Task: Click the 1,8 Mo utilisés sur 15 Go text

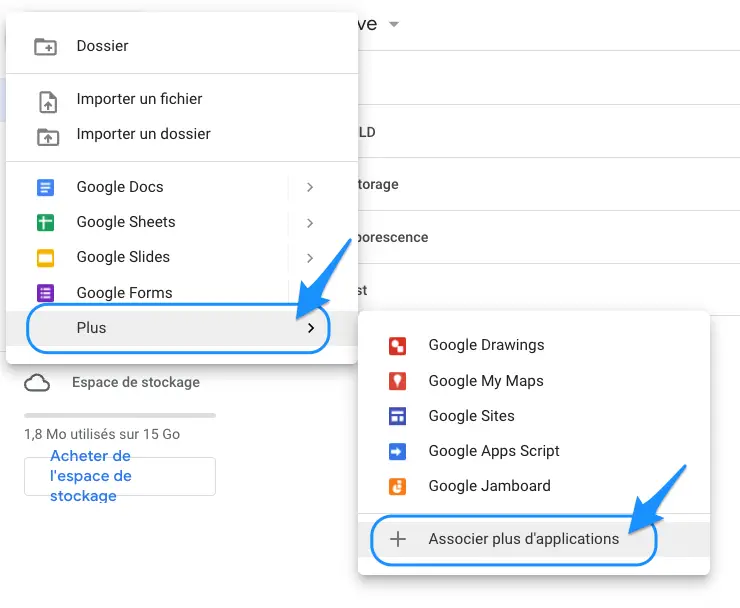Action: (102, 434)
